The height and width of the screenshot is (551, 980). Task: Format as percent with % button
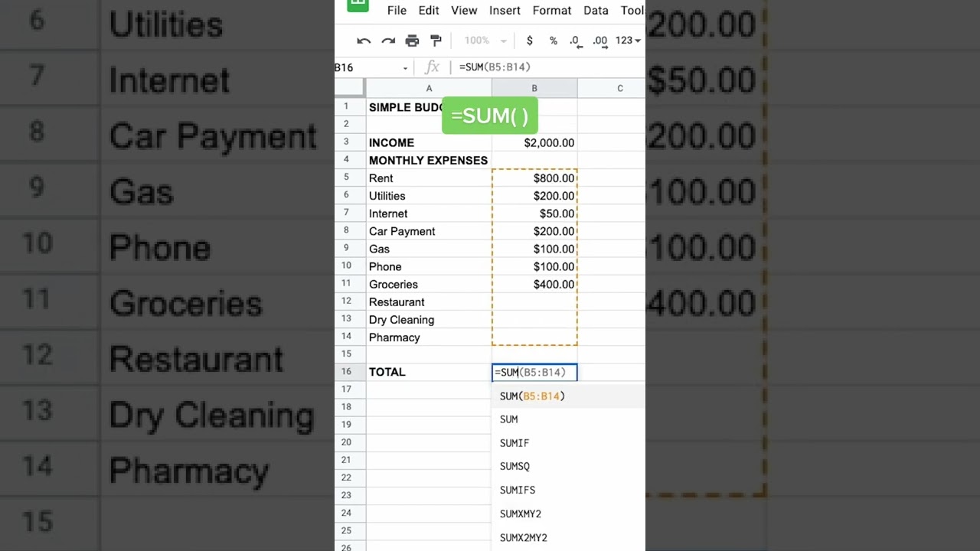(553, 41)
